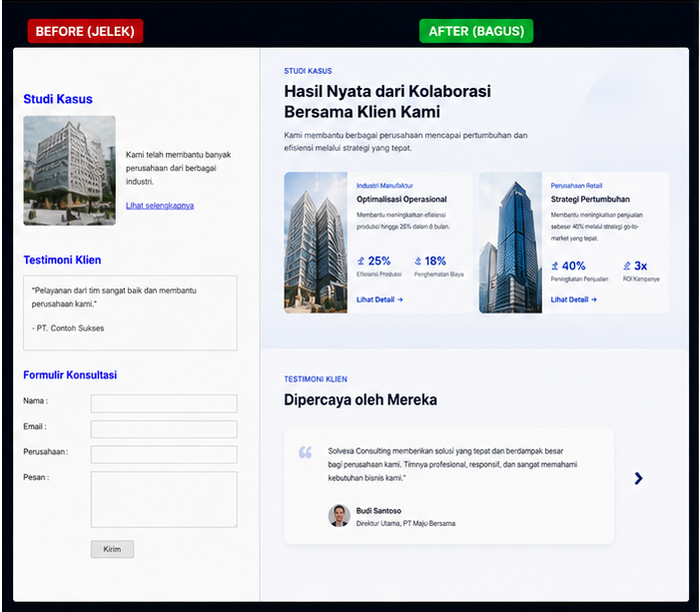Viewport: 700px width, 612px height.
Task: Click the PT. Contoh Sukses attribution text
Action: point(68,328)
